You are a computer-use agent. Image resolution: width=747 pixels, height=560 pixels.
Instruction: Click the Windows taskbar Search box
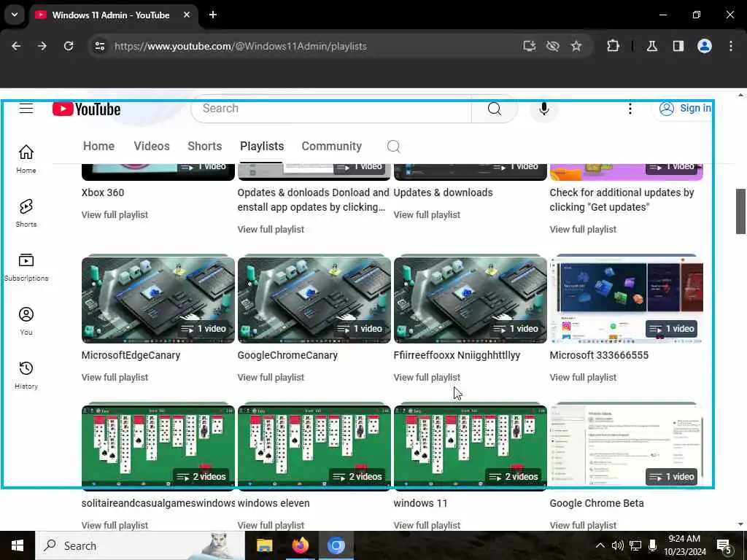click(x=140, y=545)
